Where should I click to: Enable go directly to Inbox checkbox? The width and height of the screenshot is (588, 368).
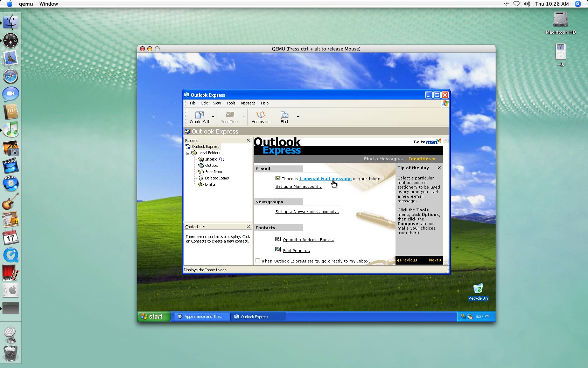tap(258, 261)
